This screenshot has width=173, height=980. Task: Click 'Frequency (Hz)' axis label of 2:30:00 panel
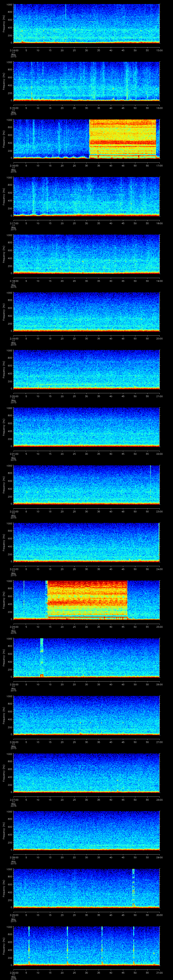tap(4, 945)
